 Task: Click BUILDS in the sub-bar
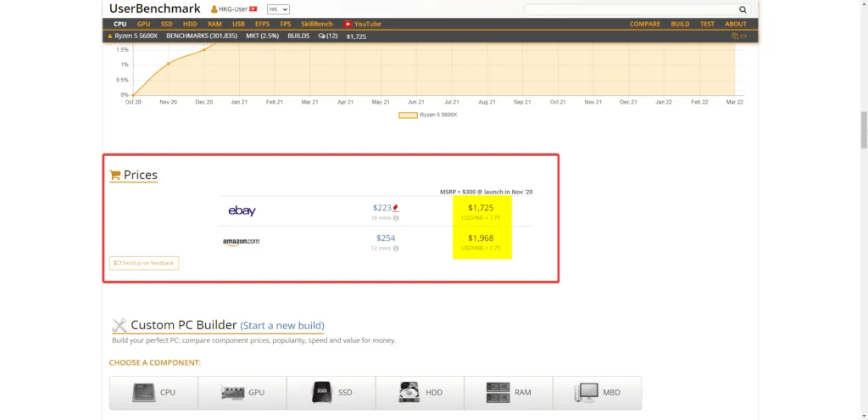pos(298,36)
